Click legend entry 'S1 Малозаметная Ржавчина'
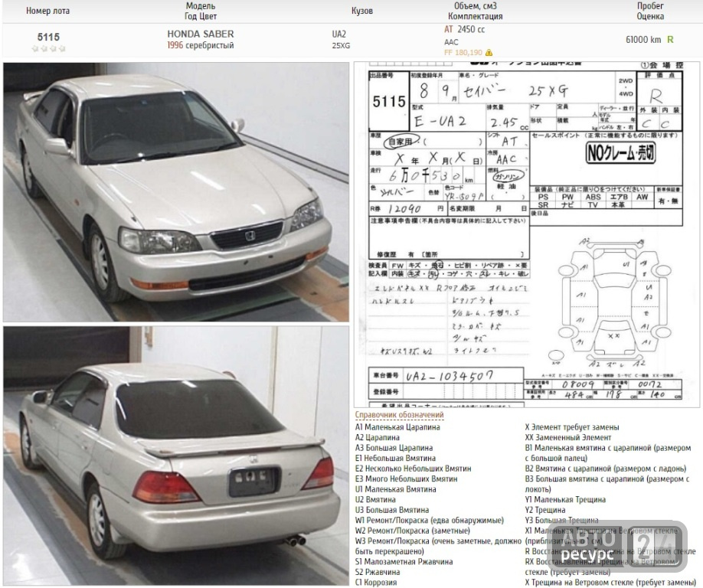Screen dimensions: 703x588 404,561
